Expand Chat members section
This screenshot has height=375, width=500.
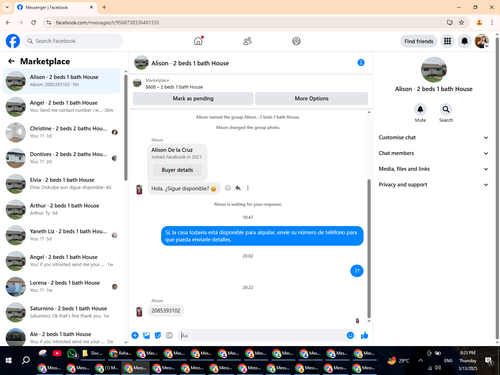pos(433,153)
